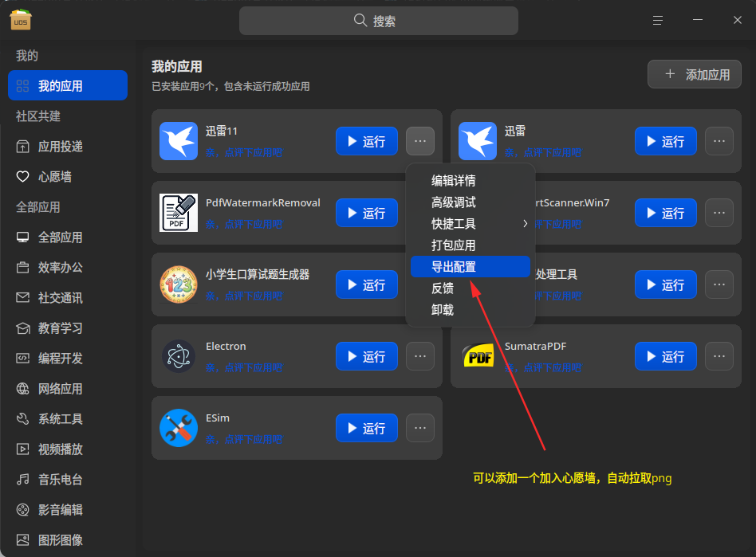Run the PdfWatermarkRemoval app
This screenshot has height=557, width=756.
pyautogui.click(x=367, y=213)
